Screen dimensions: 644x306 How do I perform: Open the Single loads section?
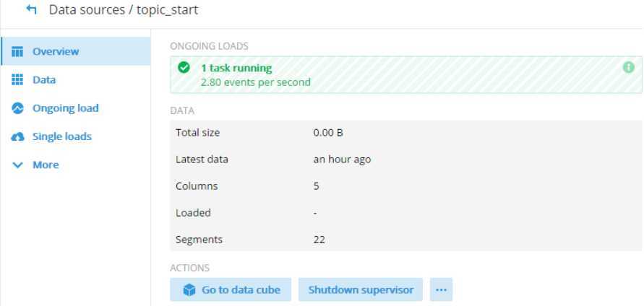pos(76,136)
